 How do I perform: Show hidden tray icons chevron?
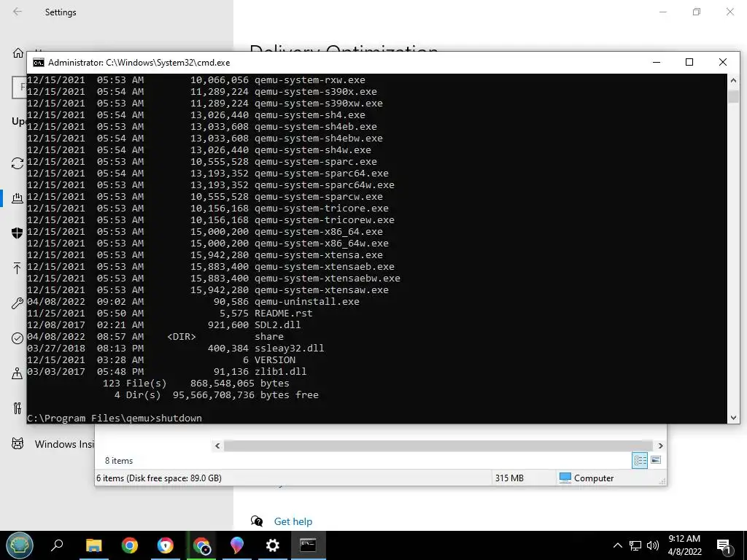(617, 545)
